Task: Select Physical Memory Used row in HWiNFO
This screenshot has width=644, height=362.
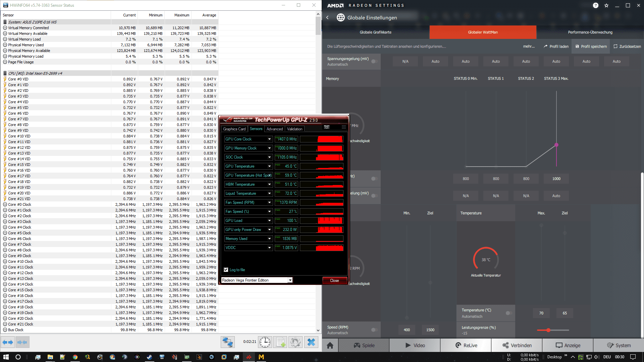Action: [109, 45]
